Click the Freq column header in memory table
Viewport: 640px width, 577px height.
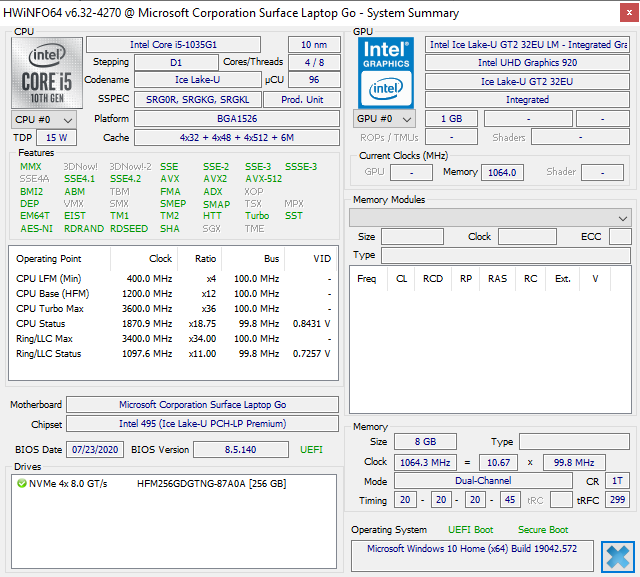tap(367, 279)
